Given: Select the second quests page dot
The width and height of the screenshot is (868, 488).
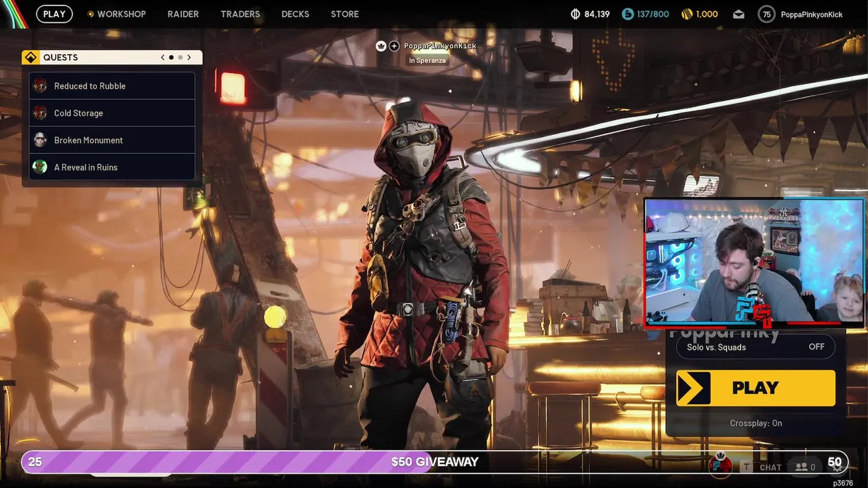Looking at the screenshot, I should (x=180, y=58).
